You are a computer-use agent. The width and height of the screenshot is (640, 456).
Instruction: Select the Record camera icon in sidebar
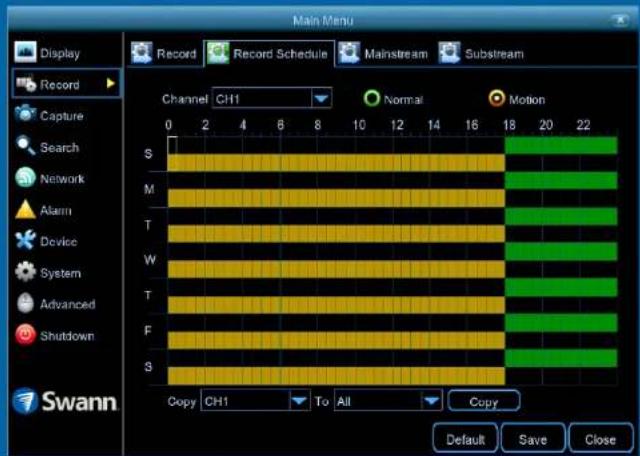(x=26, y=84)
